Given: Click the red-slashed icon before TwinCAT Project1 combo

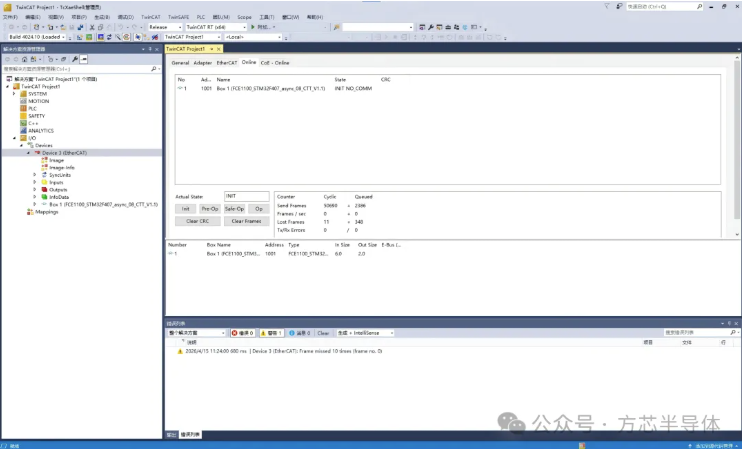Looking at the screenshot, I should [x=155, y=37].
